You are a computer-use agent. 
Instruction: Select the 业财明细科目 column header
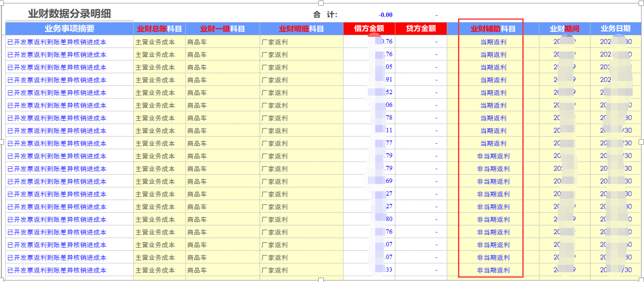[x=302, y=29]
